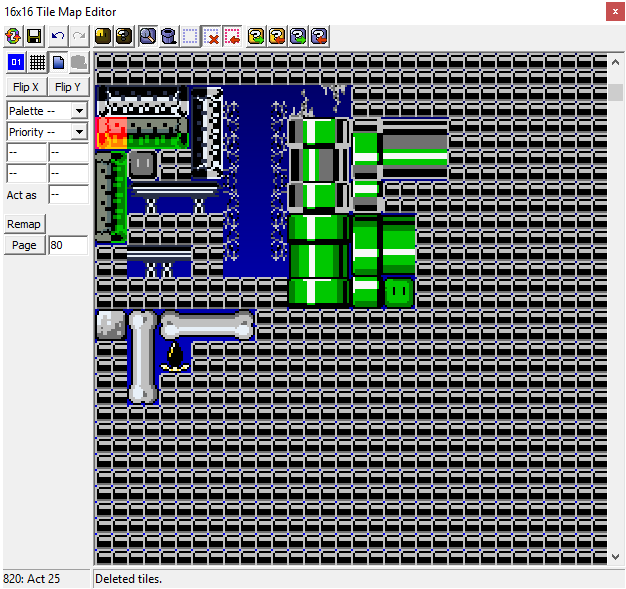Screen dimensions: 626x589
Task: Click the Act as input field
Action: pyautogui.click(x=69, y=195)
